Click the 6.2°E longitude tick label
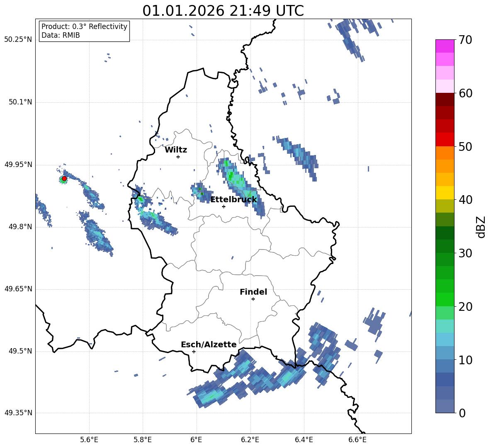Viewport: 491px width, 448px height. pos(250,440)
